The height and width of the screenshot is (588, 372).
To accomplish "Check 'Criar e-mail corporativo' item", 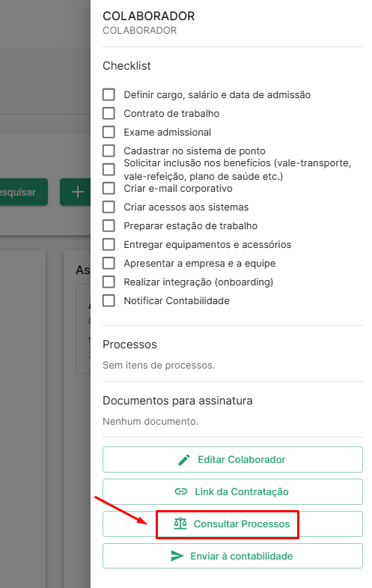I will [109, 188].
